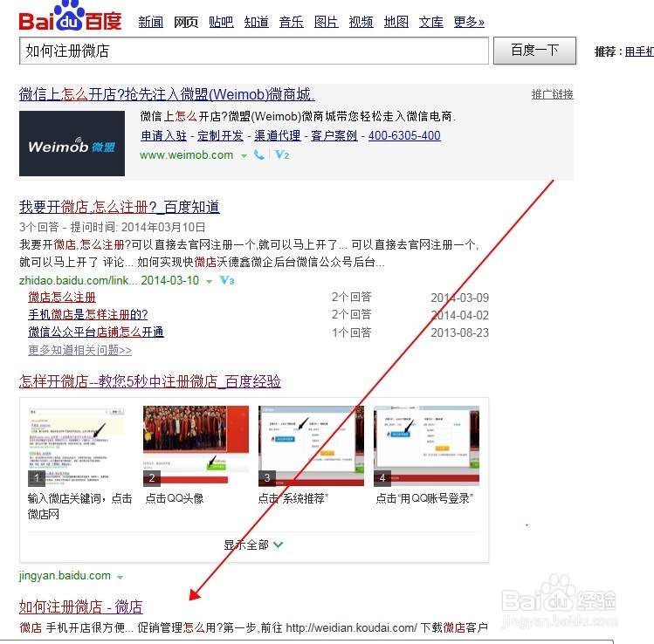The image size is (654, 644).
Task: Open the 视频 navigation link
Action: (361, 22)
